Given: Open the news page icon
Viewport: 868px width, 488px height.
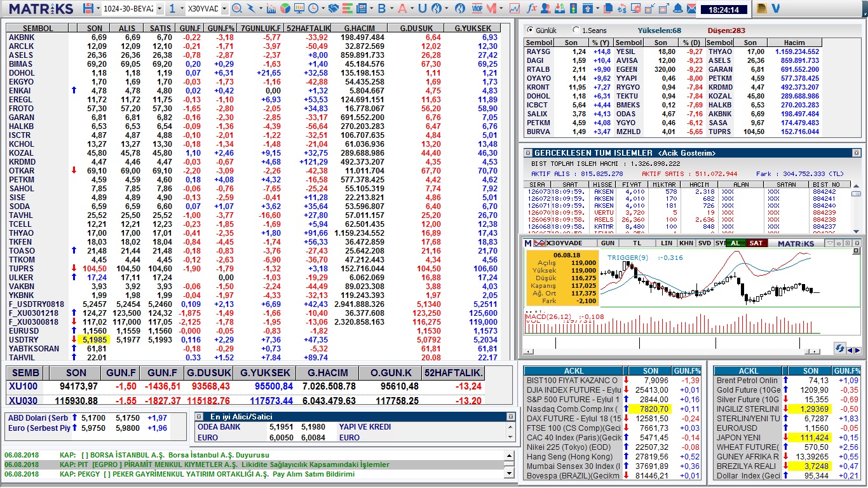Looking at the screenshot, I should 362,8.
